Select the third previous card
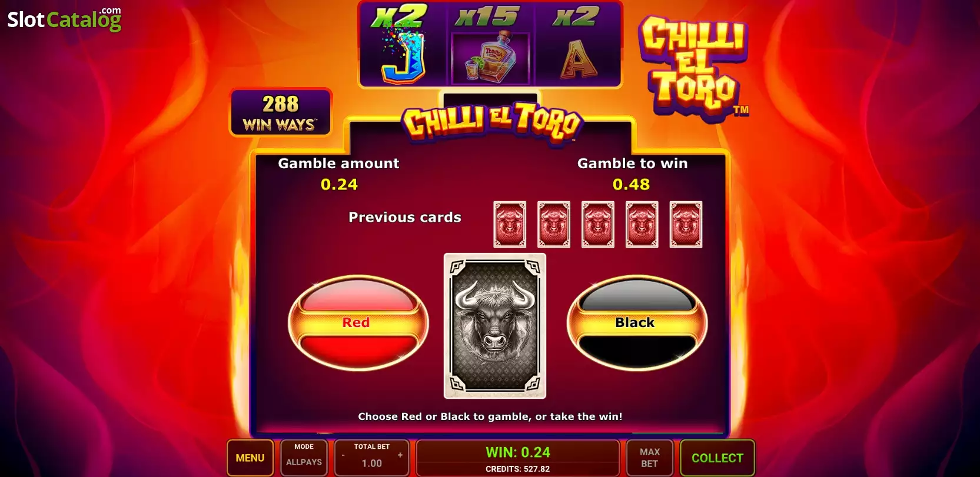Image resolution: width=980 pixels, height=477 pixels. point(598,224)
